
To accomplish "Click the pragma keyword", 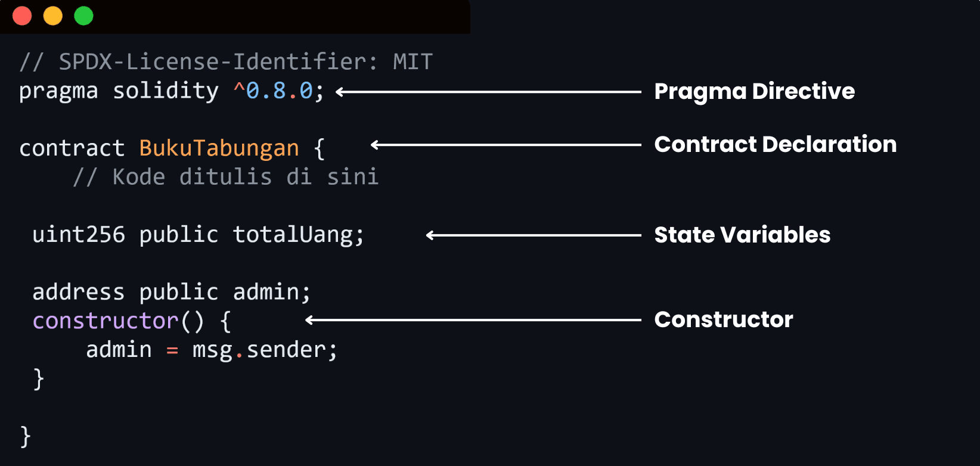I will coord(58,91).
